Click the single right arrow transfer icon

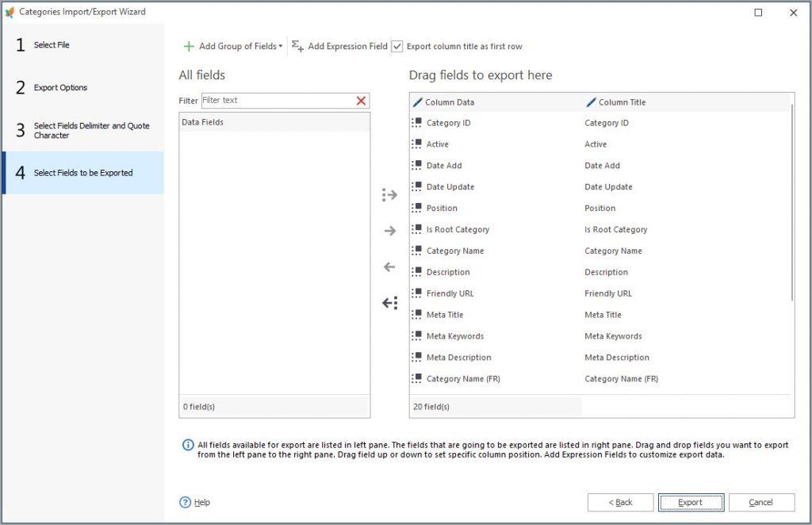tap(389, 231)
